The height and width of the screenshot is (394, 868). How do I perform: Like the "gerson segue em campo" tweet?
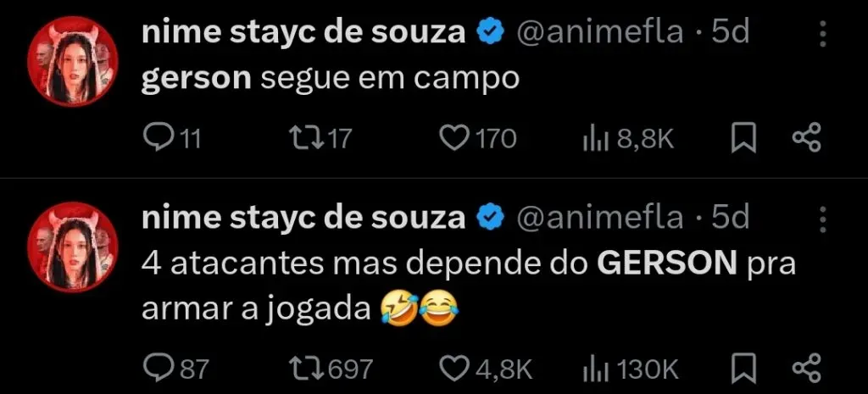point(457,138)
